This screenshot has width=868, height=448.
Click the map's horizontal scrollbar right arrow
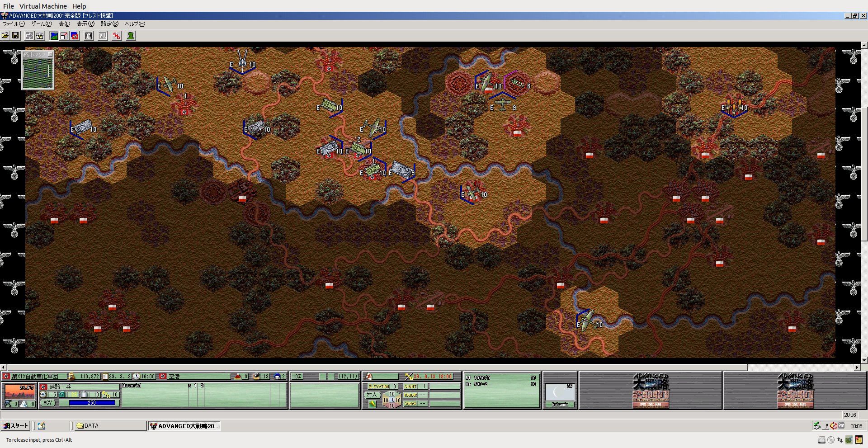point(857,367)
